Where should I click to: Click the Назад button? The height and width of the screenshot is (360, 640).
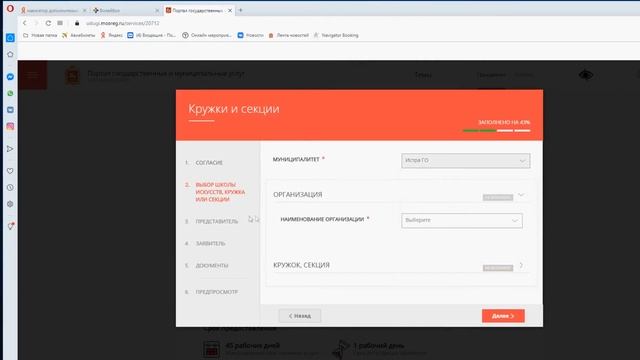300,316
